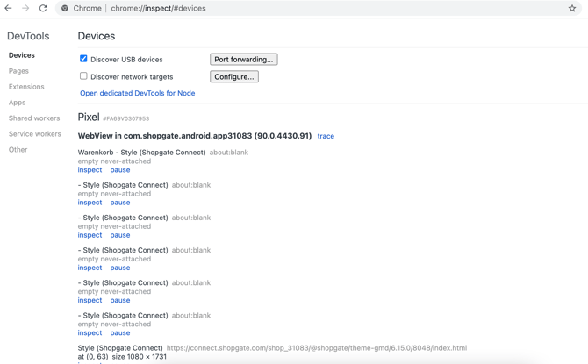Screen dimensions: 588x364
Task: Select Devices in DevTools sidebar
Action: point(22,55)
